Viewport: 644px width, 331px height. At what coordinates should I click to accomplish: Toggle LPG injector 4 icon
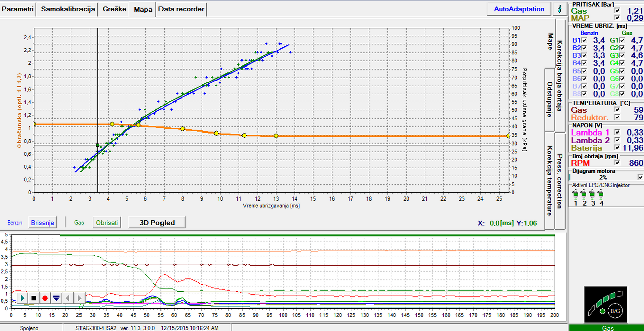(601, 193)
